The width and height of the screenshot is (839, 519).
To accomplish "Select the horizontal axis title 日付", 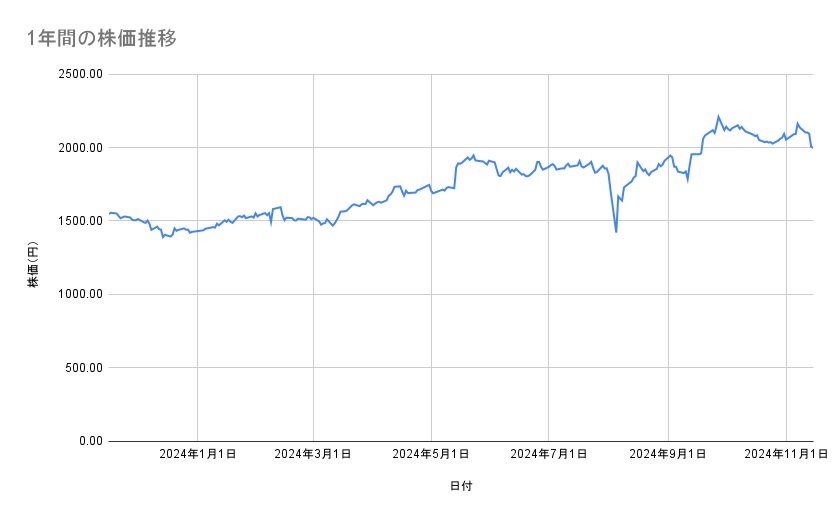I will (461, 486).
